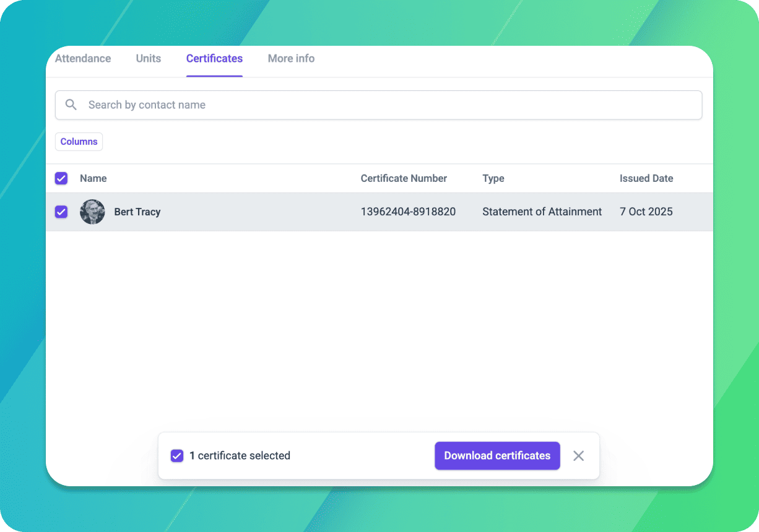
Task: Click the magnifying glass search icon
Action: click(x=72, y=105)
